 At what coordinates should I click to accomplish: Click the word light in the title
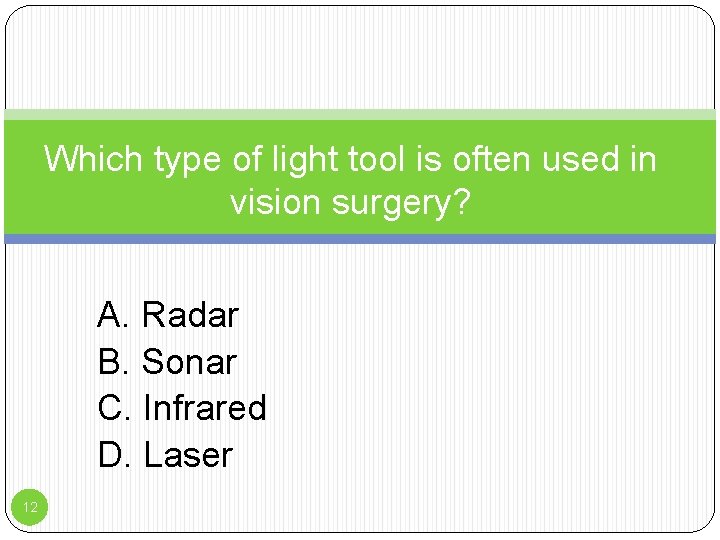click(306, 159)
